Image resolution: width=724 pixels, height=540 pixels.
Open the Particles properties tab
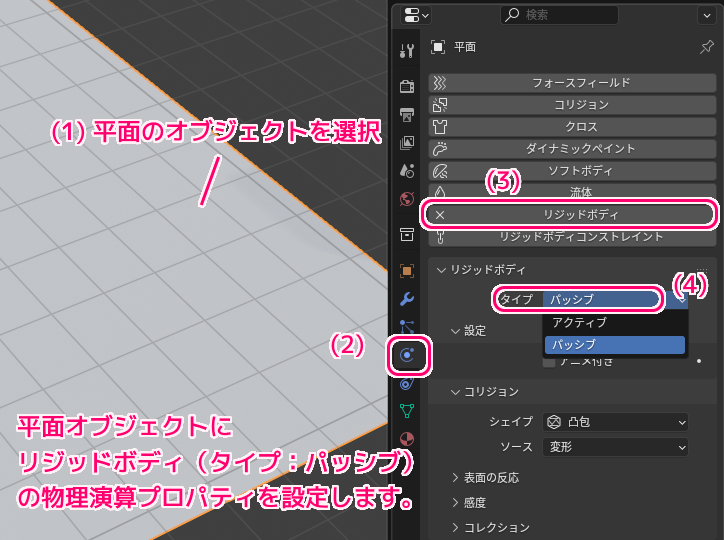[407, 327]
